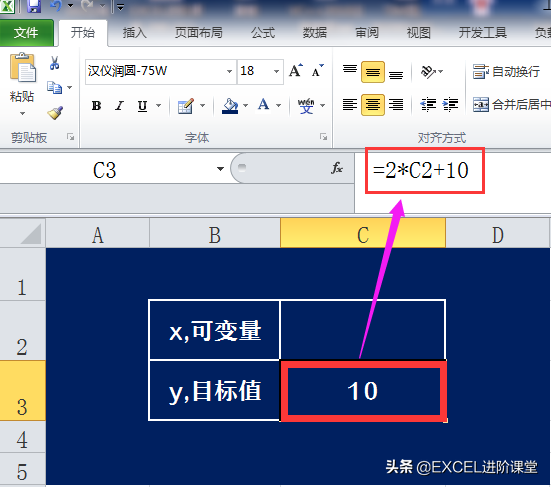Click the formula bar text =2*C2+10
This screenshot has height=487, width=551.
tap(421, 170)
